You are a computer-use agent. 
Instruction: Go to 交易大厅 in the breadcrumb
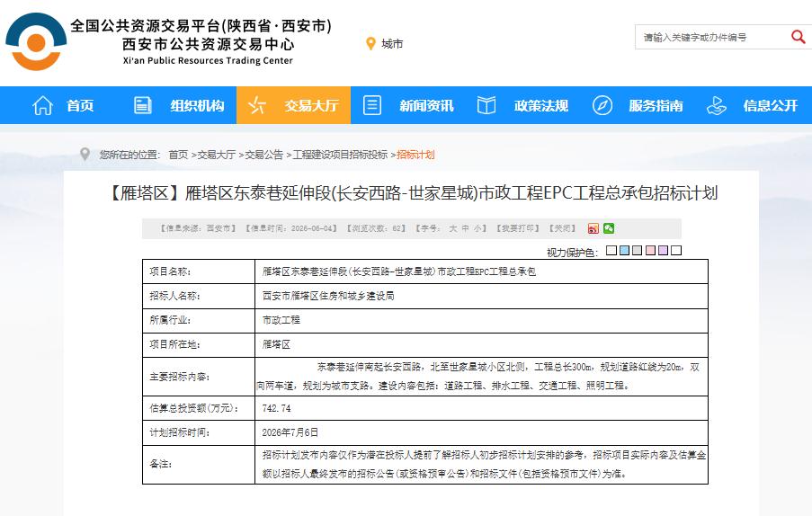point(217,155)
